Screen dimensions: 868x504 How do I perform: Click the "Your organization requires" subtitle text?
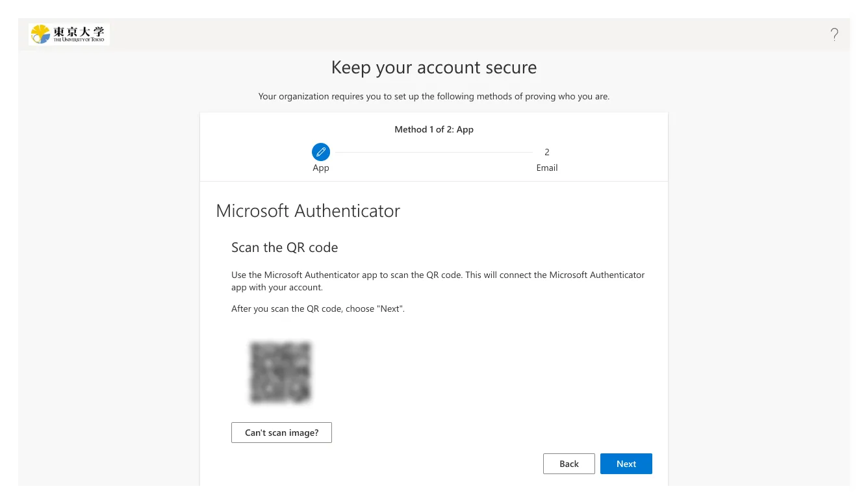pos(434,97)
